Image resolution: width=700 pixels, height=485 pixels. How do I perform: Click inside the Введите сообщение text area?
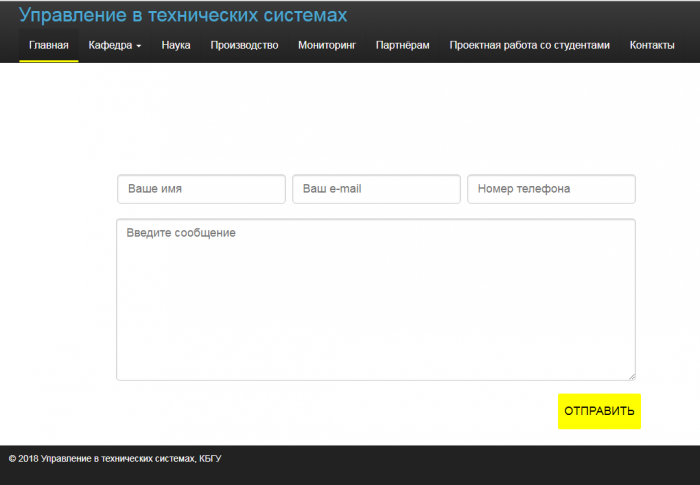(x=375, y=300)
